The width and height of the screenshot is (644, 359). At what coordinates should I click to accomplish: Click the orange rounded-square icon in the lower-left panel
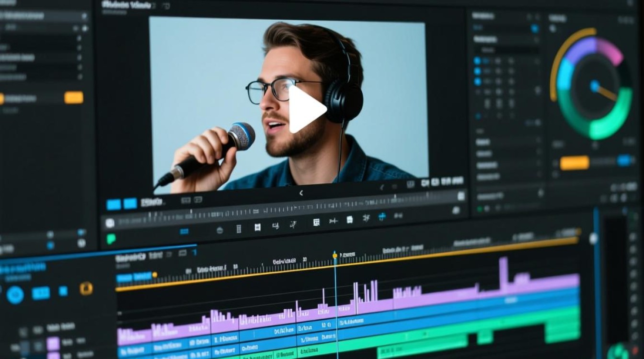click(86, 288)
